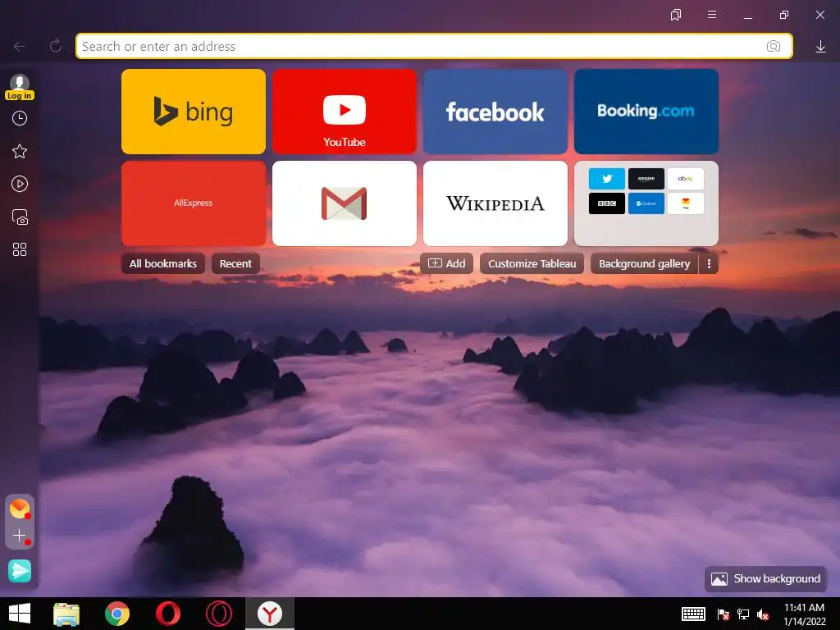The image size is (840, 630).
Task: Open network status tray icon
Action: click(x=743, y=614)
